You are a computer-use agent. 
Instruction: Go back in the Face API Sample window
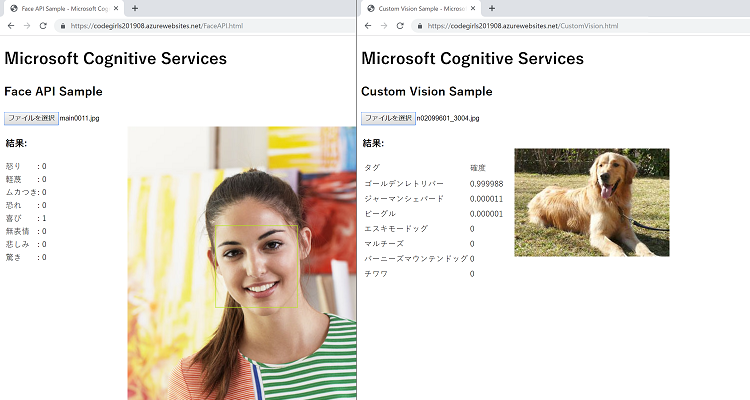pyautogui.click(x=11, y=26)
